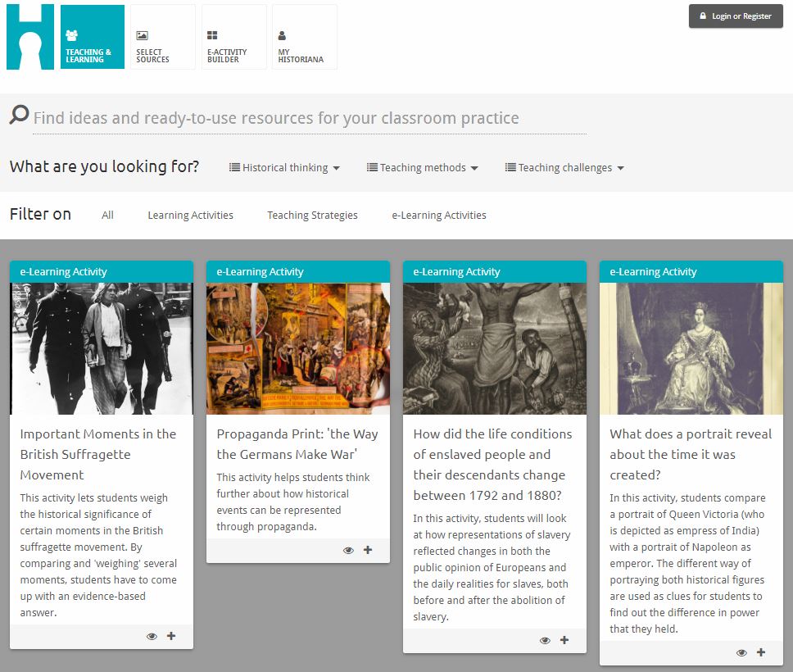This screenshot has width=793, height=672.
Task: Open 'What does a portrait reveal' title
Action: pyautogui.click(x=691, y=454)
